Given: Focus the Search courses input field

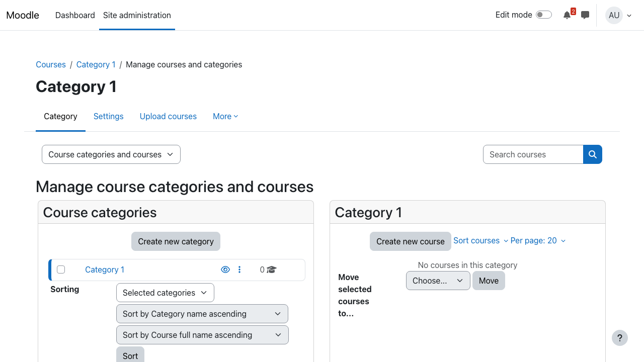Looking at the screenshot, I should (533, 154).
